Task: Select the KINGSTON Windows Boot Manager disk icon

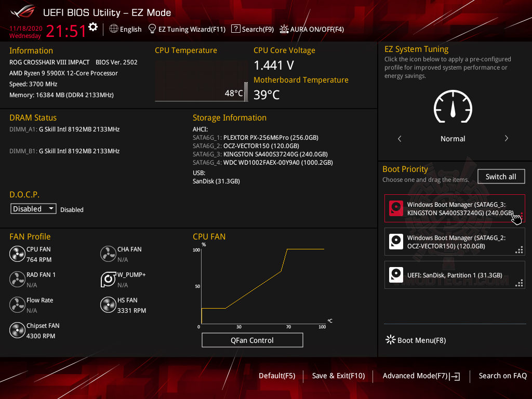Action: tap(396, 208)
